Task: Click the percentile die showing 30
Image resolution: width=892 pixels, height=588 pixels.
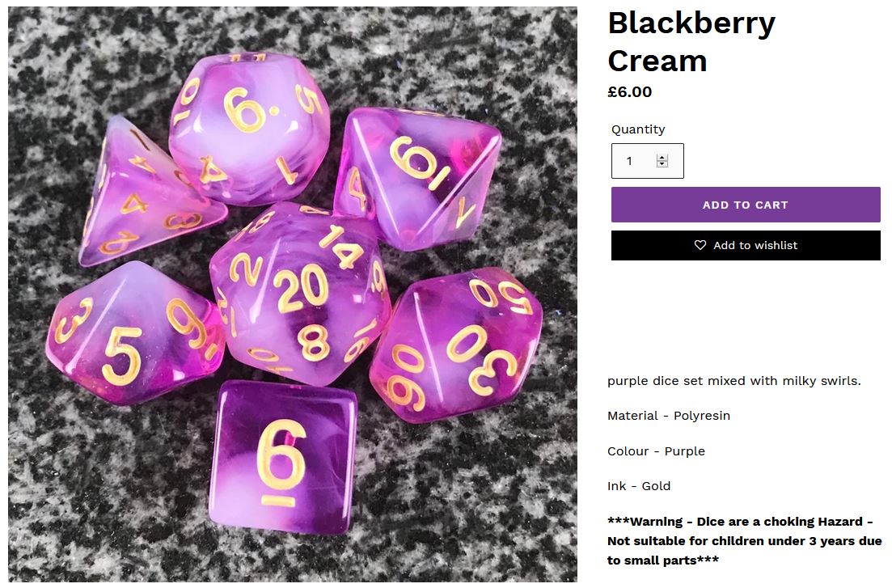Action: [456, 345]
